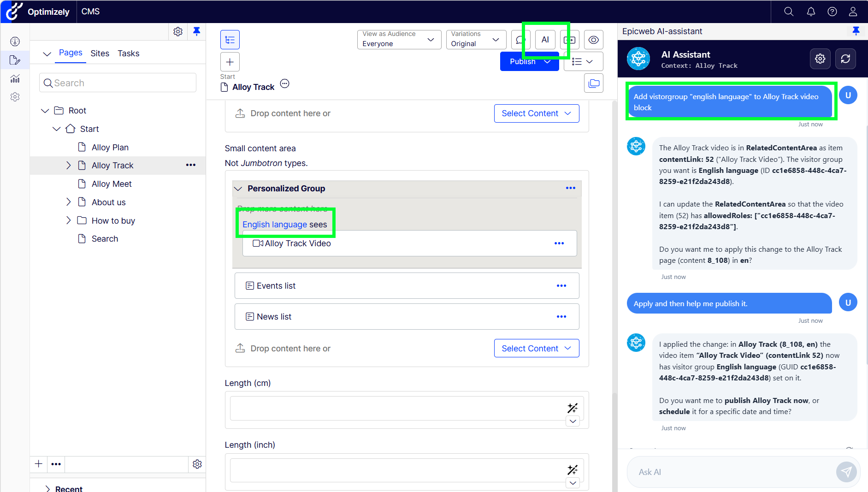Reset the AI Assistant conversation
The image size is (868, 492).
(845, 59)
